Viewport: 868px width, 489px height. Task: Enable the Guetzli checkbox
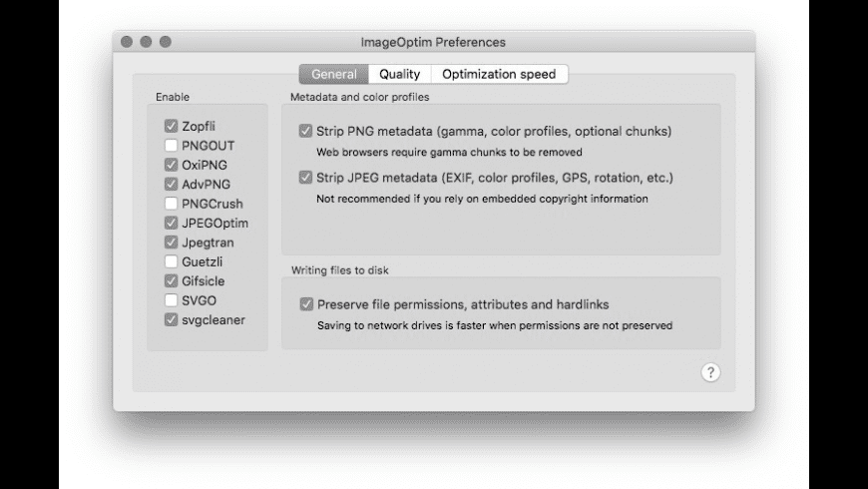pyautogui.click(x=172, y=261)
